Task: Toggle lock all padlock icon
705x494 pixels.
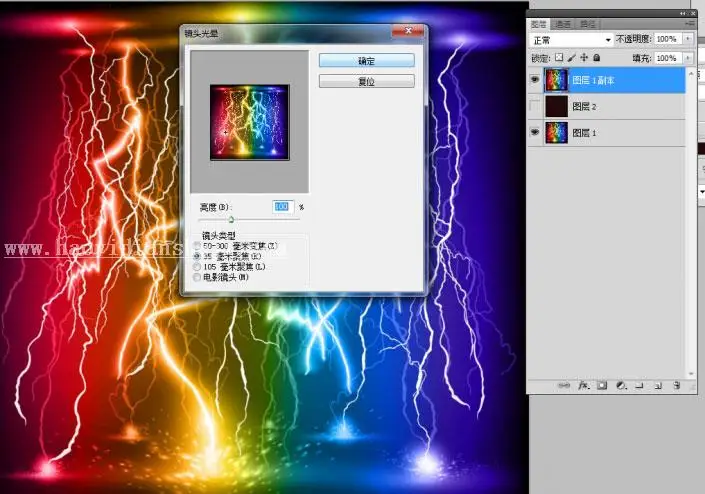Action: pyautogui.click(x=597, y=58)
